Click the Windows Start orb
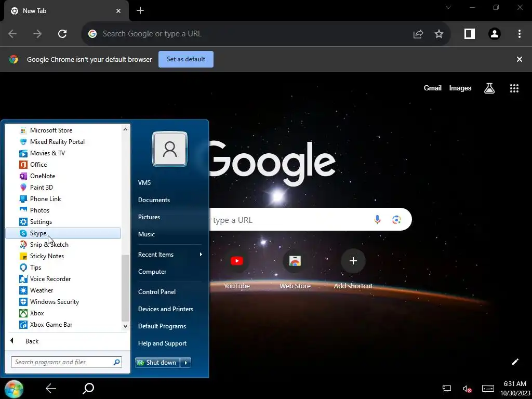The width and height of the screenshot is (532, 399). 14,389
